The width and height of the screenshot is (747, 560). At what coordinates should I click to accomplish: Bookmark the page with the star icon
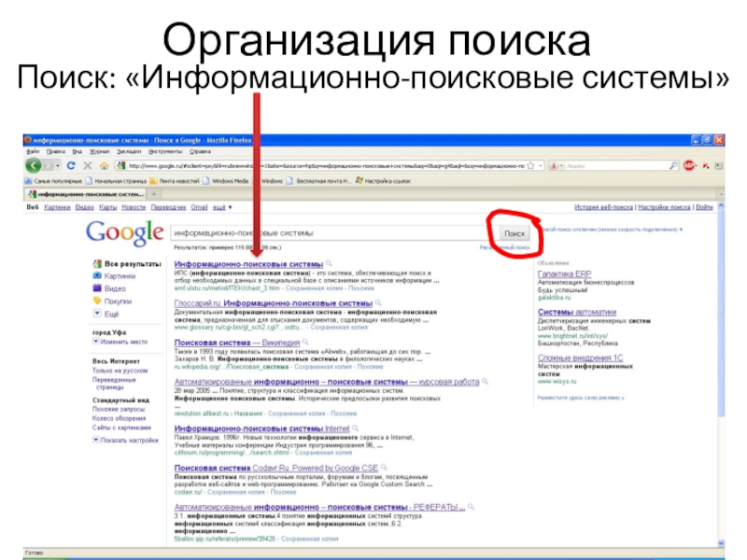(530, 166)
